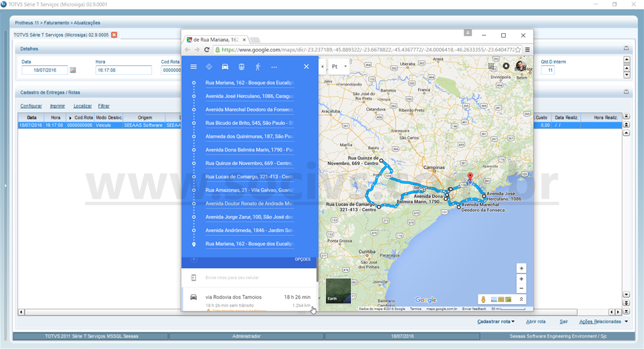Open the Google apps grid
Image resolution: width=644 pixels, height=349 pixels.
pyautogui.click(x=491, y=66)
